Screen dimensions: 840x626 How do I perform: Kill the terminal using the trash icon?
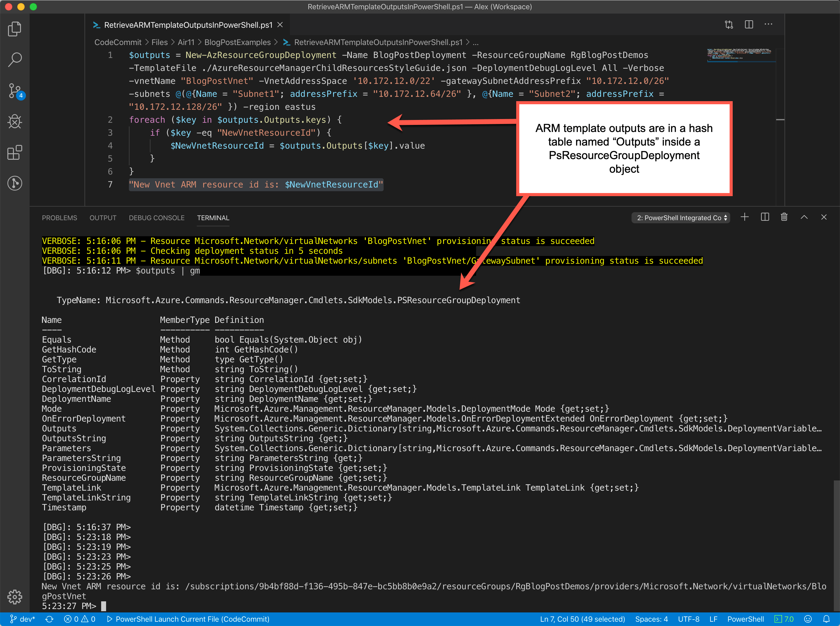click(x=784, y=217)
